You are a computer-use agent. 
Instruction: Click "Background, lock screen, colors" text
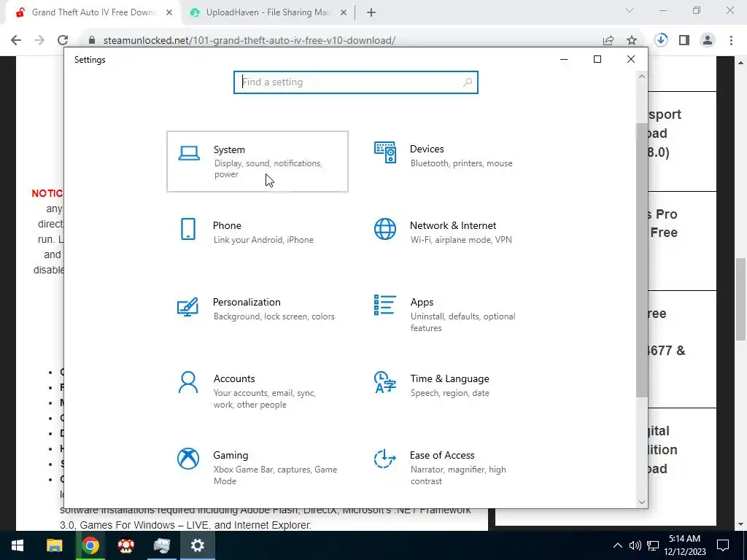tap(274, 316)
